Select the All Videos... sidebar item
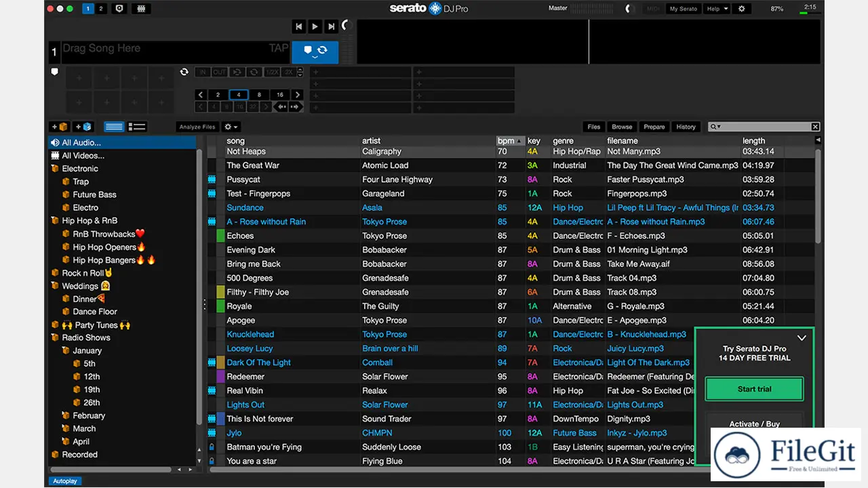The height and width of the screenshot is (488, 868). [x=83, y=155]
